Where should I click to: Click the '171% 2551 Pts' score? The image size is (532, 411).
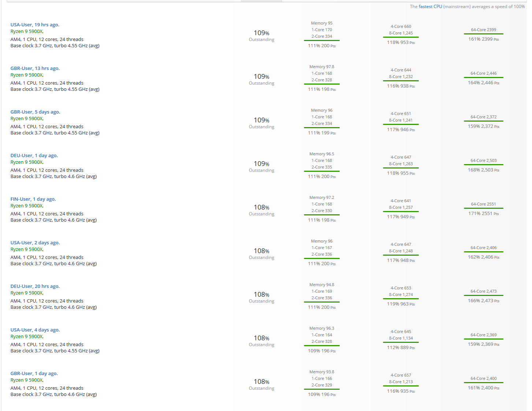click(x=483, y=214)
